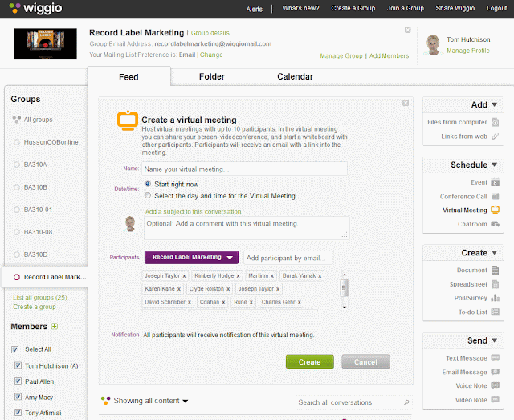
Task: Click the Record Label group thumbnail image
Action: (46, 44)
